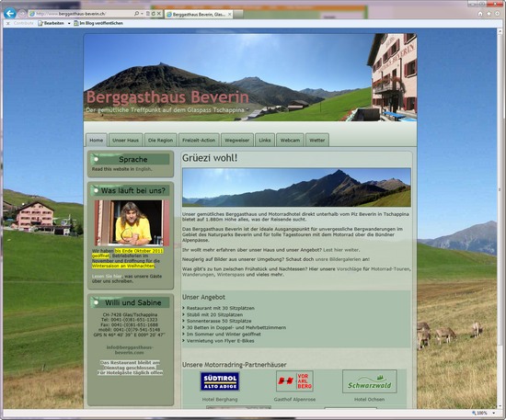Click the Vorschläge link

click(349, 269)
